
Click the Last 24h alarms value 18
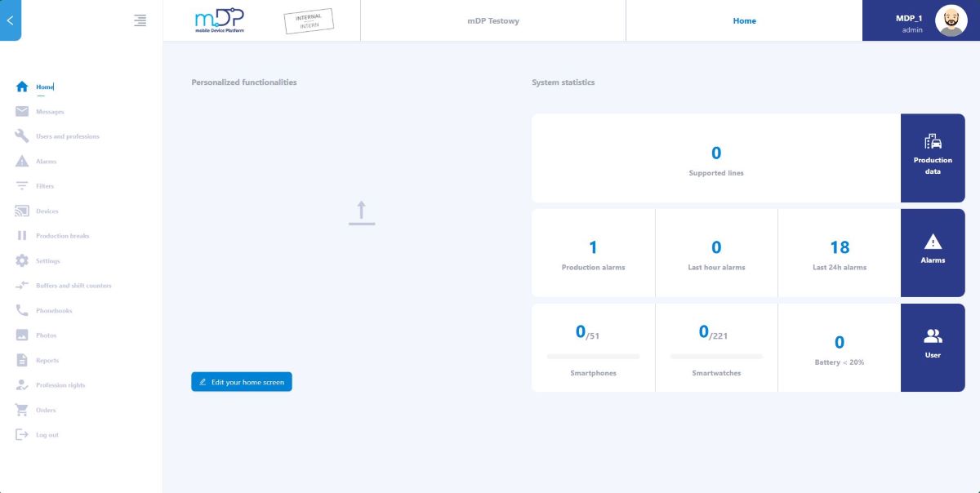pos(840,247)
